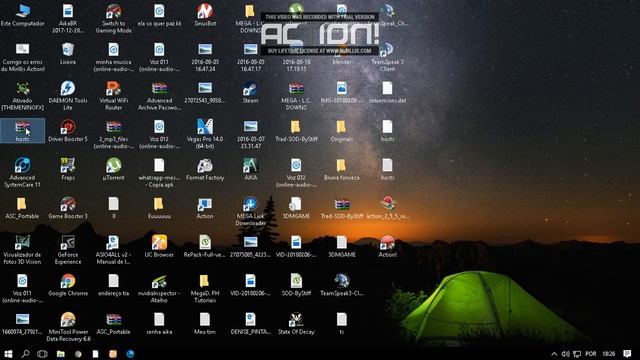The image size is (640, 360).
Task: Open TeamSpeak3-Cl... installer icon
Action: click(x=342, y=285)
